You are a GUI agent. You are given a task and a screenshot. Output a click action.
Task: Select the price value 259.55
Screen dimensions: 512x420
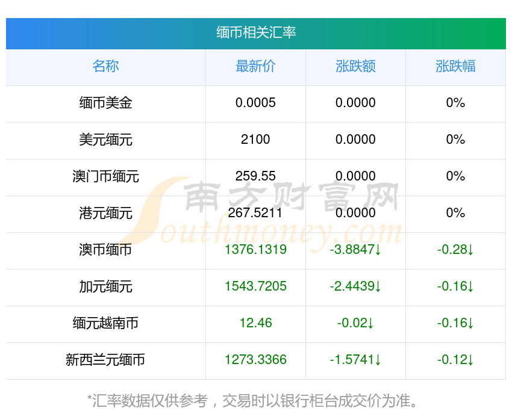pyautogui.click(x=255, y=176)
